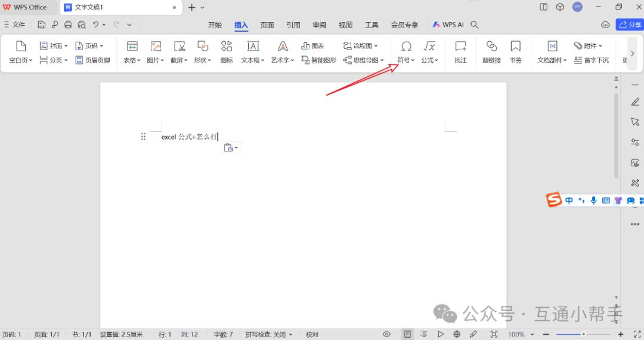
Task: Zoom in with plus button
Action: pos(621,334)
